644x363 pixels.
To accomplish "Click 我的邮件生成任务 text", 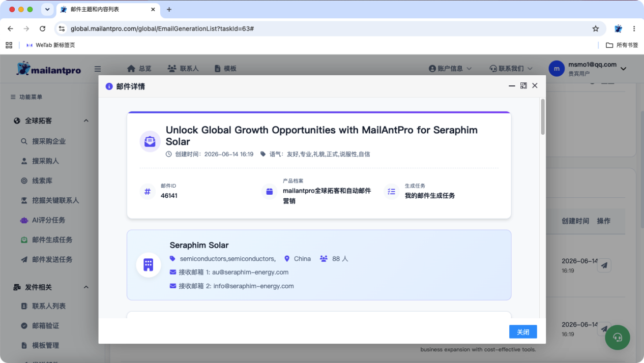I will [x=430, y=196].
